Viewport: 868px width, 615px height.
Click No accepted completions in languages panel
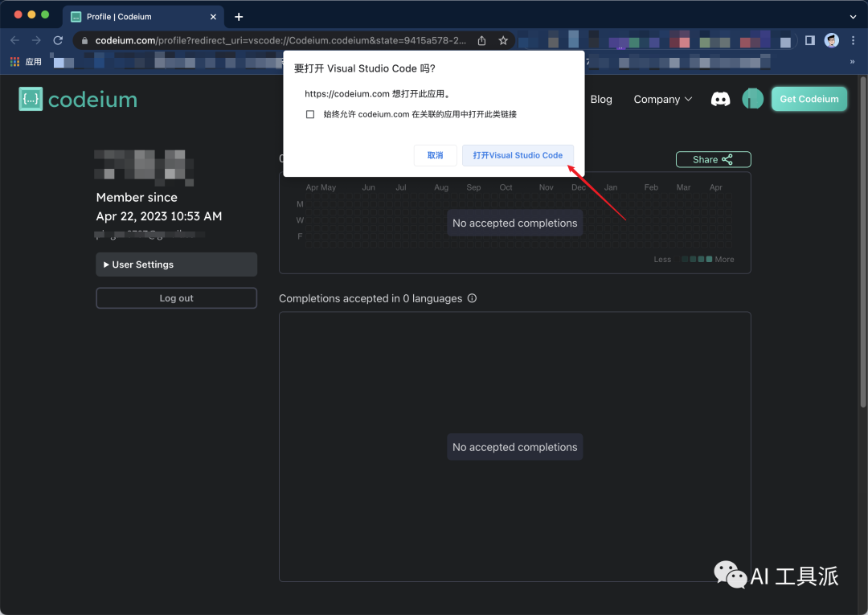pyautogui.click(x=514, y=447)
